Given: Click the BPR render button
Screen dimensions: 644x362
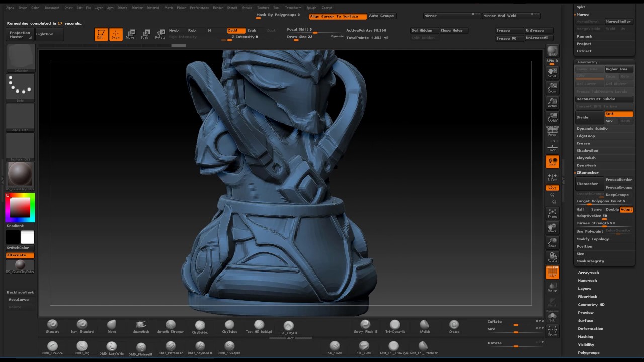Looking at the screenshot, I should point(552,51).
